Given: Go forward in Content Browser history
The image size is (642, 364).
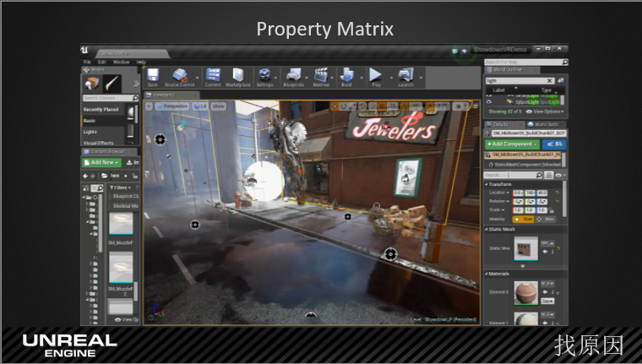Looking at the screenshot, I should 93,176.
